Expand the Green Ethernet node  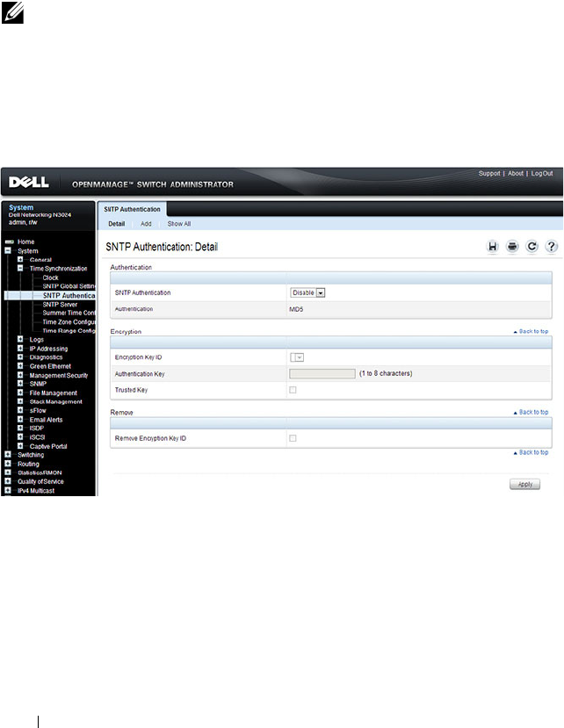[x=20, y=366]
